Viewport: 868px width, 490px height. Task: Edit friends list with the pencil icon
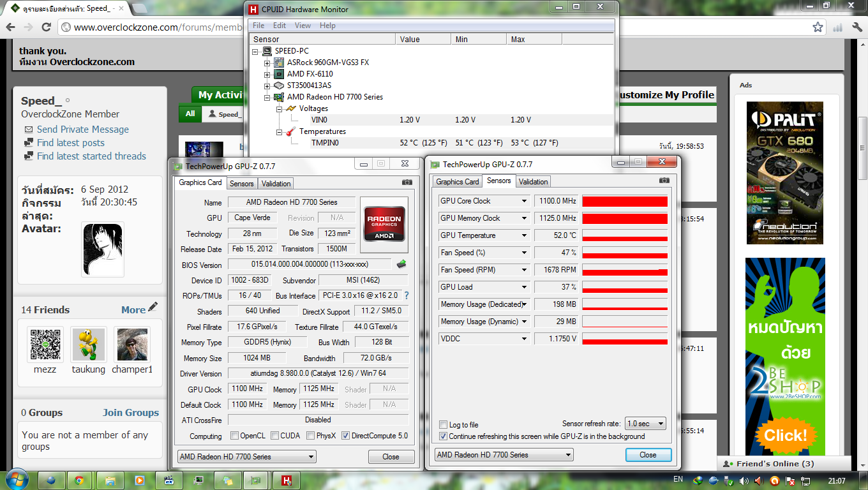153,308
